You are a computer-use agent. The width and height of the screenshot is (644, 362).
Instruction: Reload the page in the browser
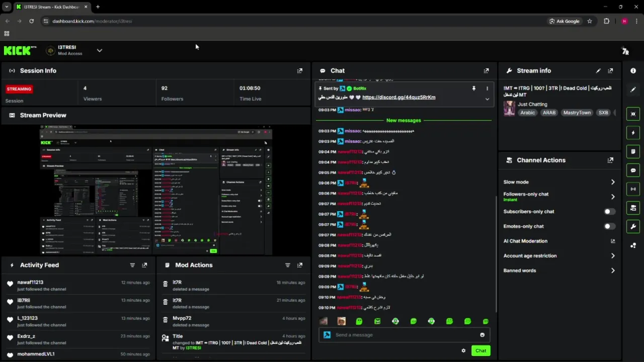point(31,21)
